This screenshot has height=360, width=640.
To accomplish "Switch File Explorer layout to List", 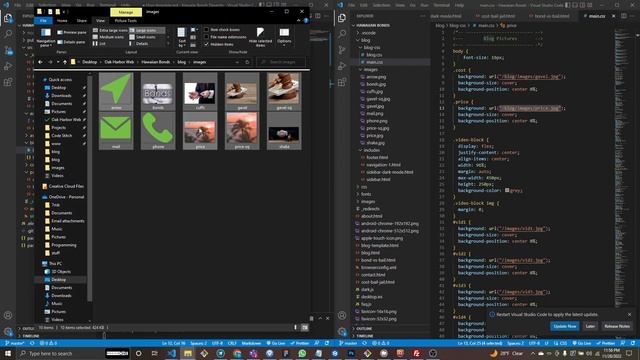I will click(99, 43).
